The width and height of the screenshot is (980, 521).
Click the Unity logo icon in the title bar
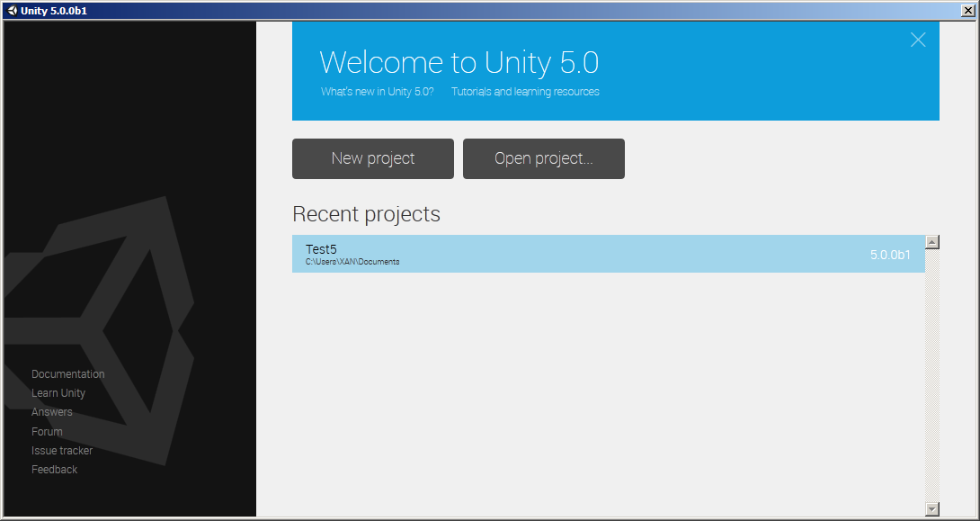pos(12,11)
